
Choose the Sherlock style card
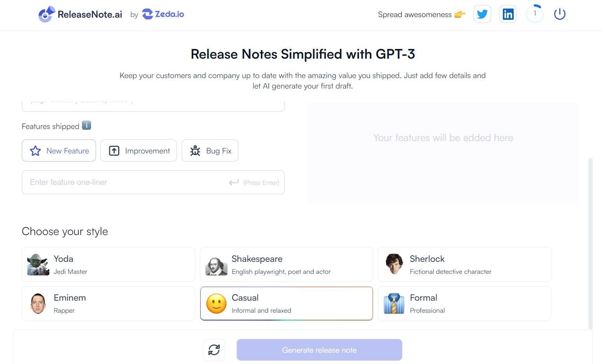[465, 265]
